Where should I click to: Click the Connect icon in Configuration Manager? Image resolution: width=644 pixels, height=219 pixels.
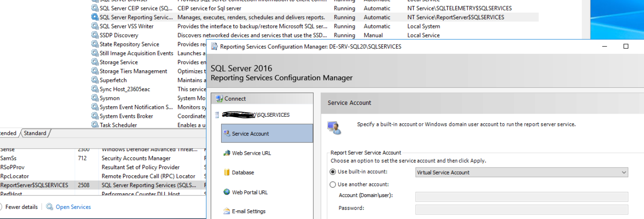219,98
